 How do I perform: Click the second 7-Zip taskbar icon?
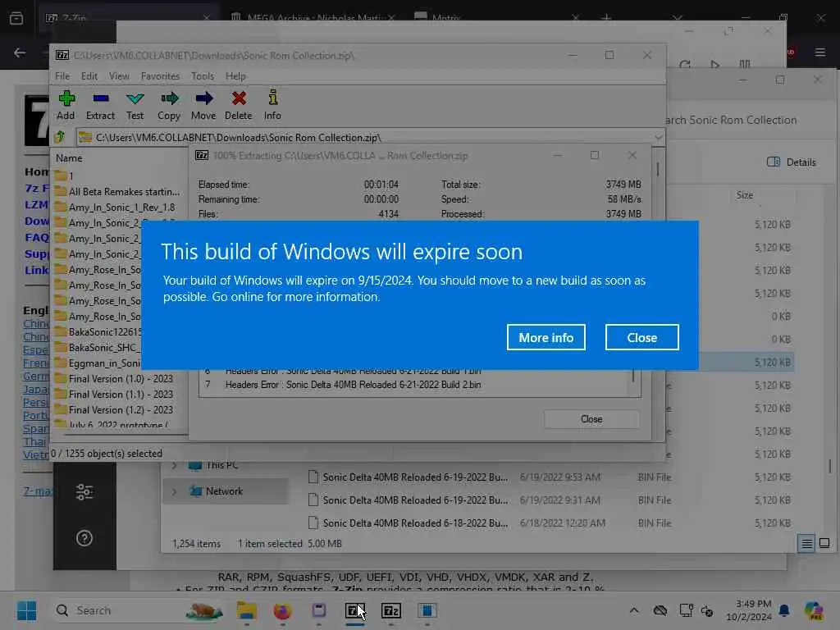391,610
